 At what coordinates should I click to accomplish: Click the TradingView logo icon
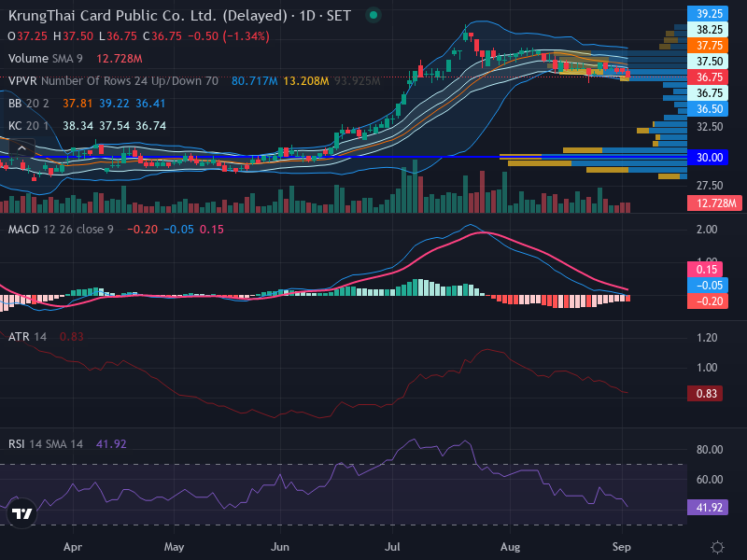pos(21,513)
